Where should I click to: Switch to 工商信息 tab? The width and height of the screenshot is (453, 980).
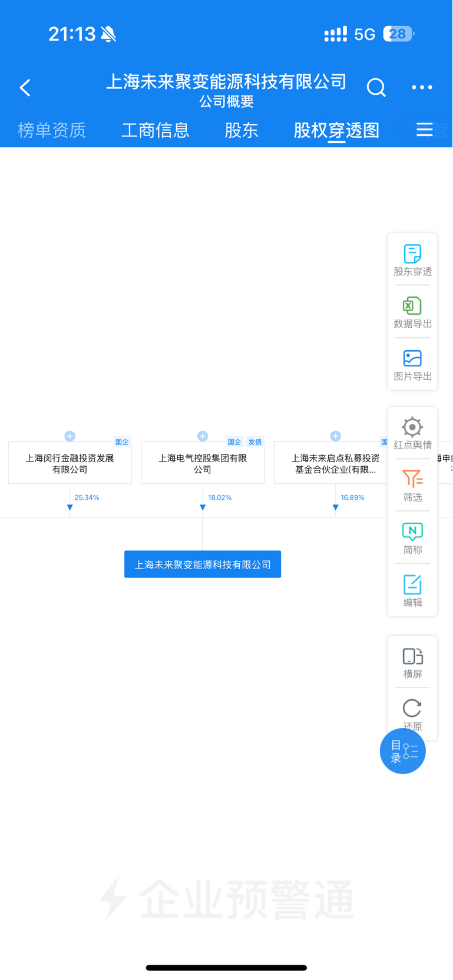click(x=156, y=130)
